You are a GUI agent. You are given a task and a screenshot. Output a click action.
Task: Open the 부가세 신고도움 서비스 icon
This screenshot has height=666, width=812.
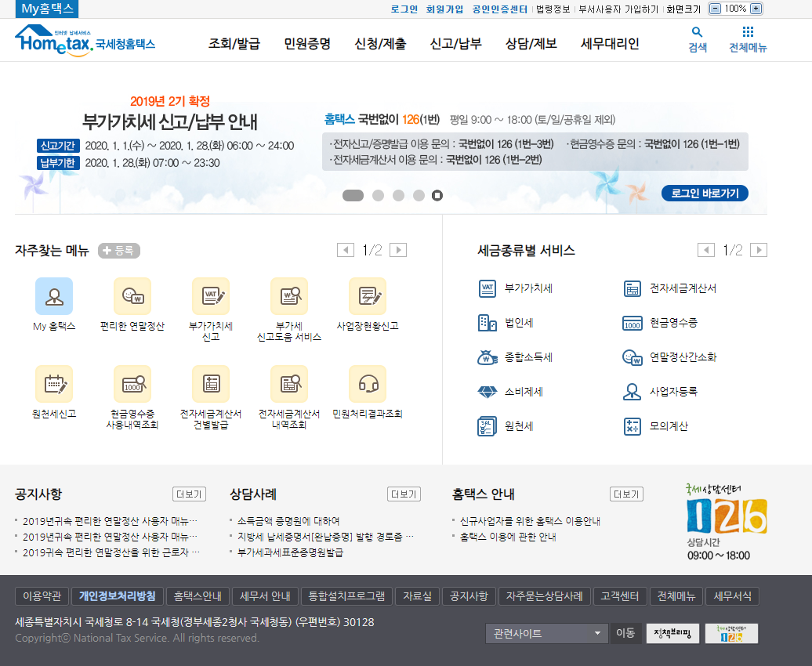289,296
